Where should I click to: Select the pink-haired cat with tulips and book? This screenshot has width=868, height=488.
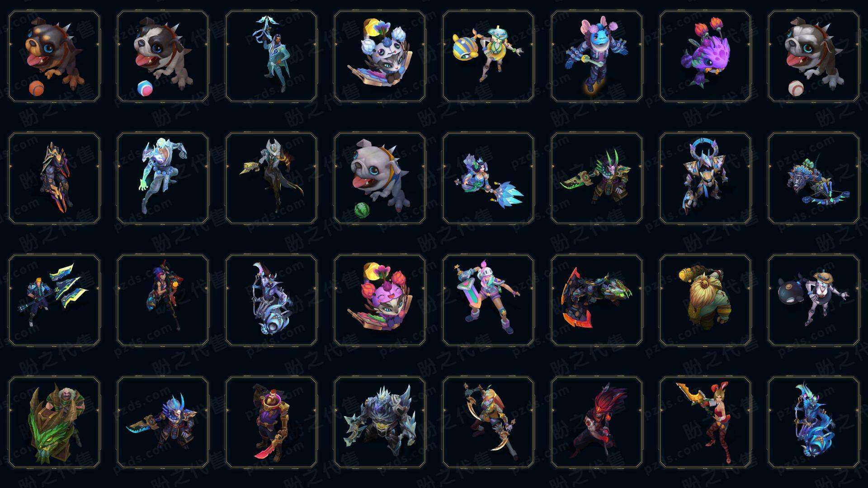click(380, 300)
